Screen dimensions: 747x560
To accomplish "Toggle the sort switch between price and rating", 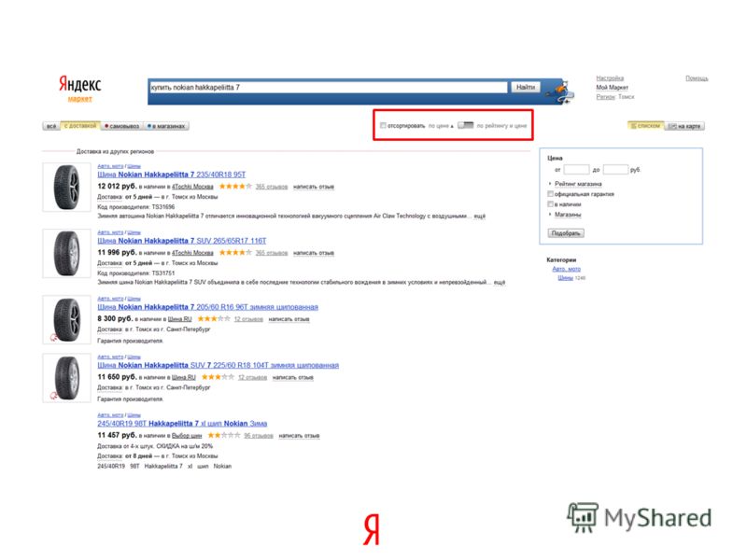I will pos(465,125).
